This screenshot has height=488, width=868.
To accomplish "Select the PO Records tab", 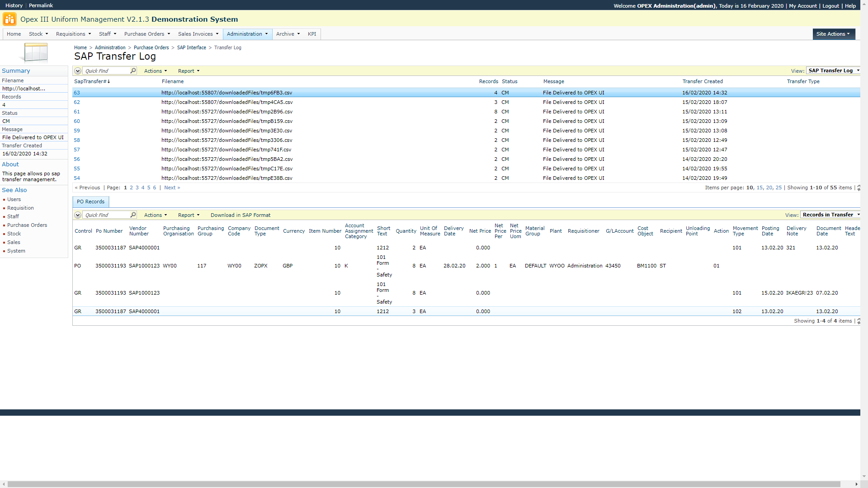I will coord(90,202).
